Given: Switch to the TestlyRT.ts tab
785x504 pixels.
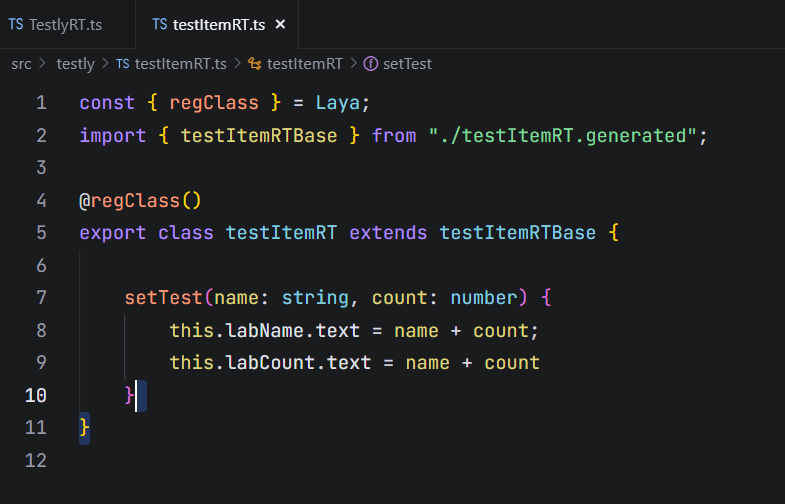Looking at the screenshot, I should point(65,24).
